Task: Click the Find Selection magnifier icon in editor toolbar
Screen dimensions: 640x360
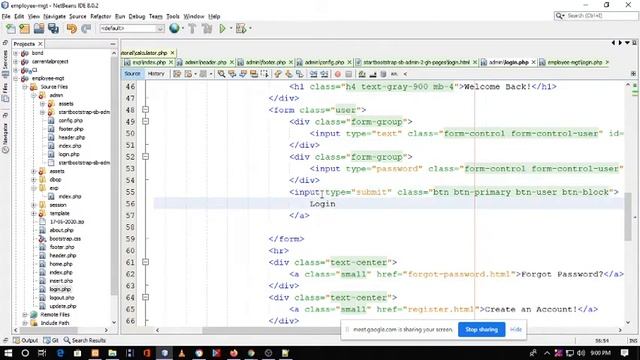Action: click(221, 74)
